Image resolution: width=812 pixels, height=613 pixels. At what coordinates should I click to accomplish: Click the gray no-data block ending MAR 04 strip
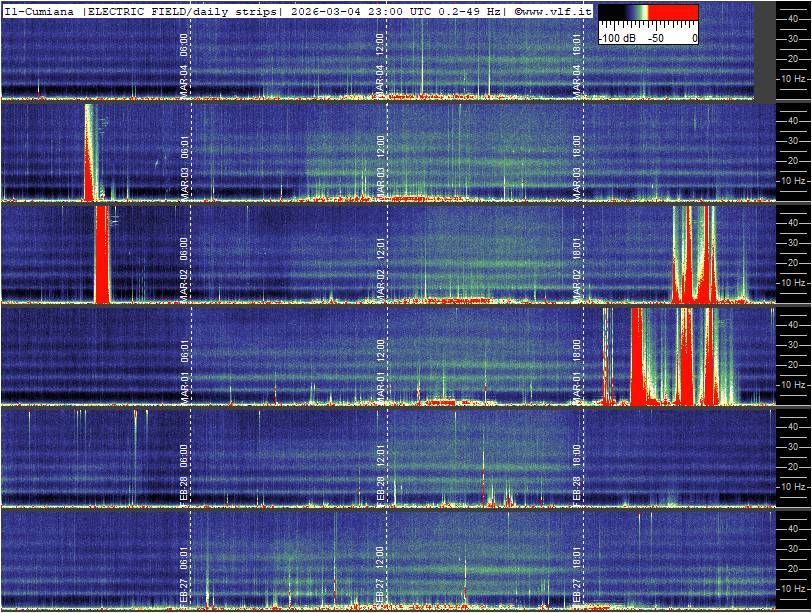click(764, 52)
